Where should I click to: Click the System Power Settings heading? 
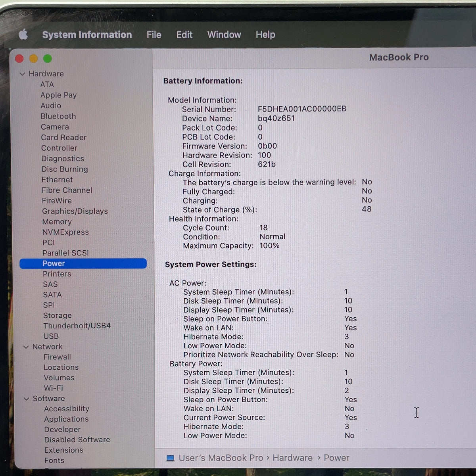click(x=211, y=264)
